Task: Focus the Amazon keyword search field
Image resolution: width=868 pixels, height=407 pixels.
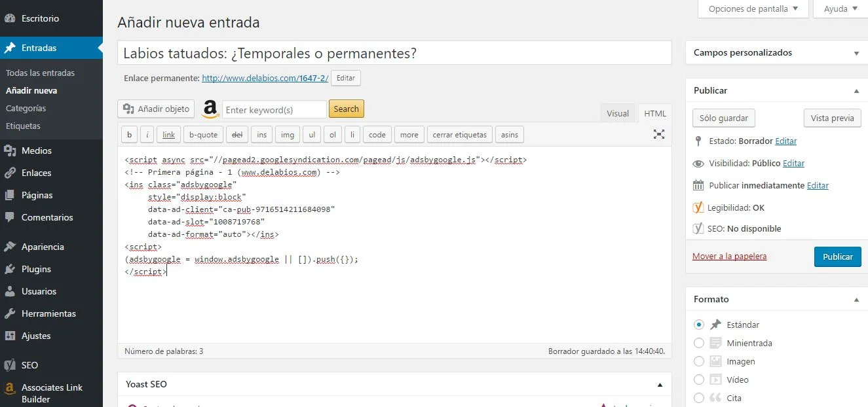Action: [274, 109]
